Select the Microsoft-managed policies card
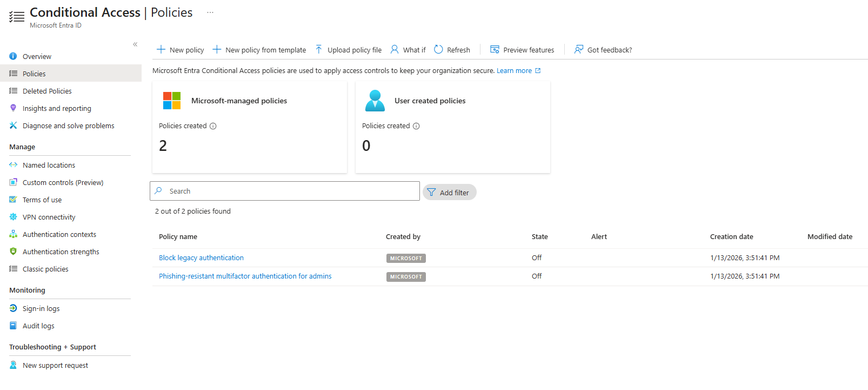Image resolution: width=868 pixels, height=390 pixels. click(x=250, y=127)
